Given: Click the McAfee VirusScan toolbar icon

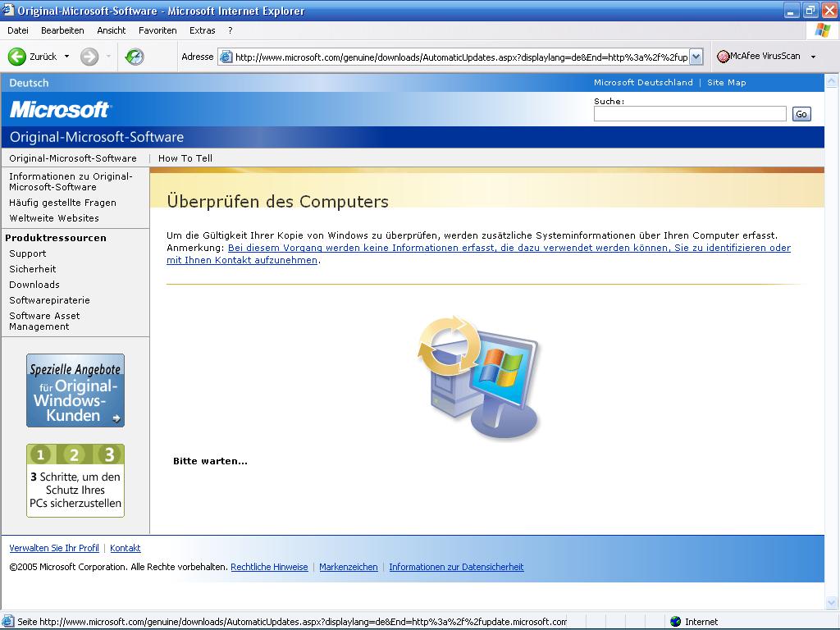Looking at the screenshot, I should click(x=724, y=57).
